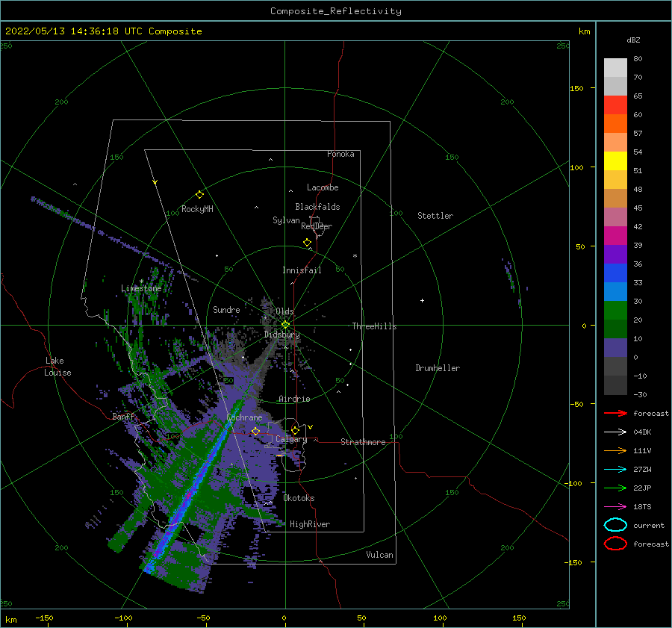Click the Limestone label
Image resolution: width=672 pixels, height=628 pixels.
pos(141,288)
